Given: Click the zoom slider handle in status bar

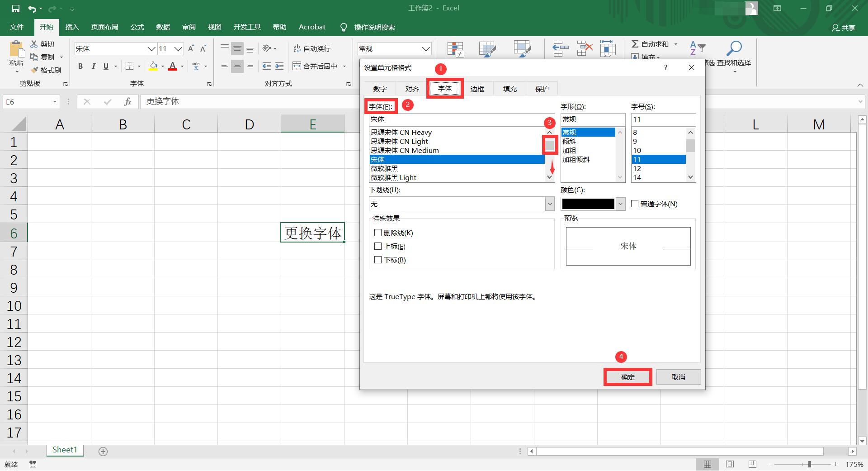Looking at the screenshot, I should click(x=809, y=464).
